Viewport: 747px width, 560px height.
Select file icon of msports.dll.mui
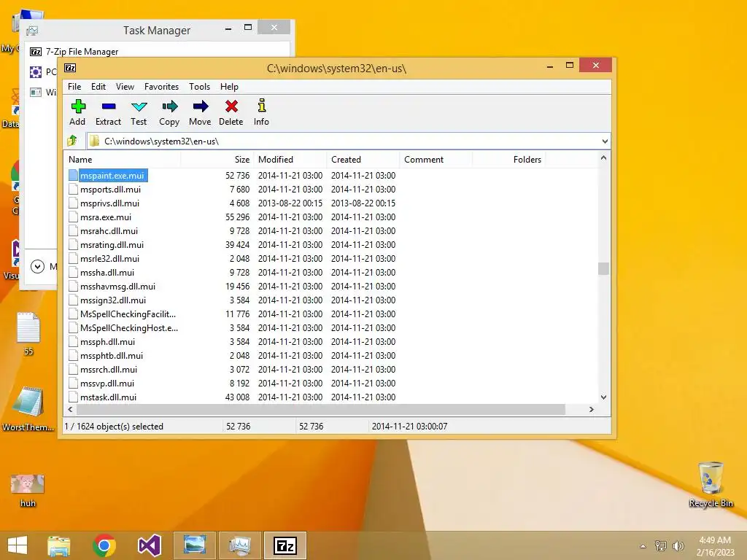pyautogui.click(x=73, y=190)
